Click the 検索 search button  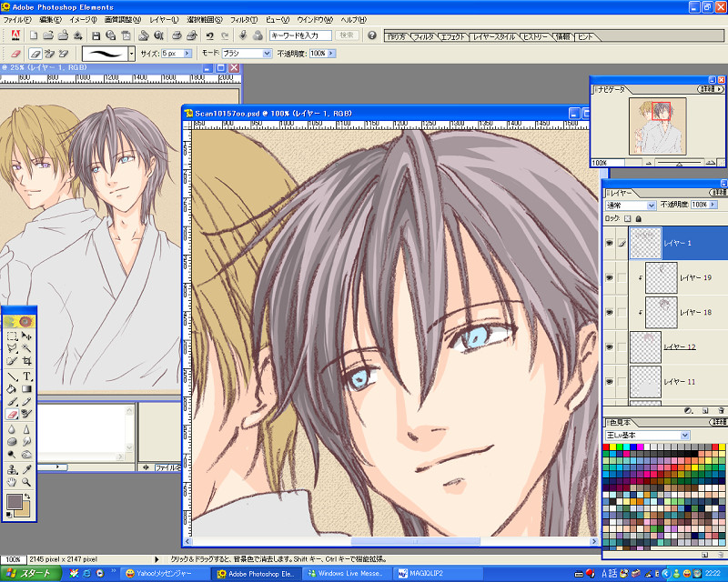[347, 35]
